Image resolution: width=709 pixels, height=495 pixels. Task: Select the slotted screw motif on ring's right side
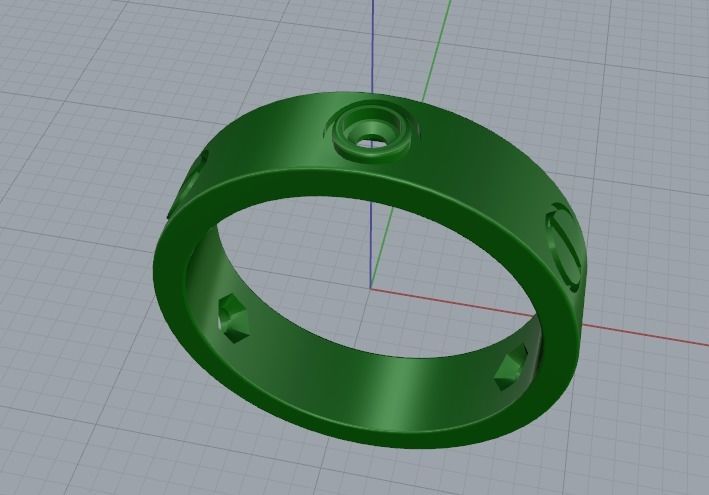565,248
